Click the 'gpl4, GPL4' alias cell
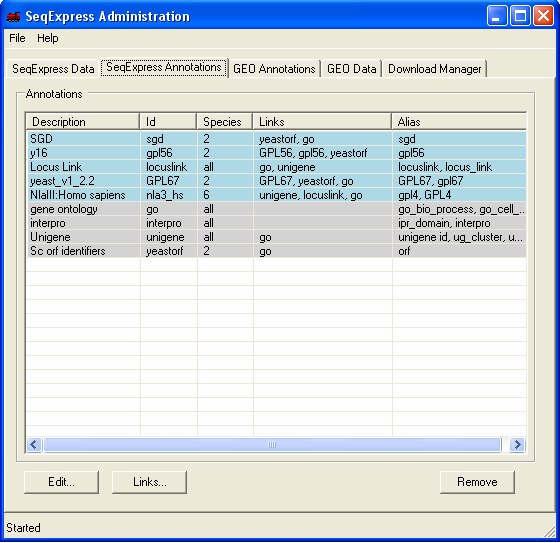The image size is (560, 543). [x=459, y=195]
